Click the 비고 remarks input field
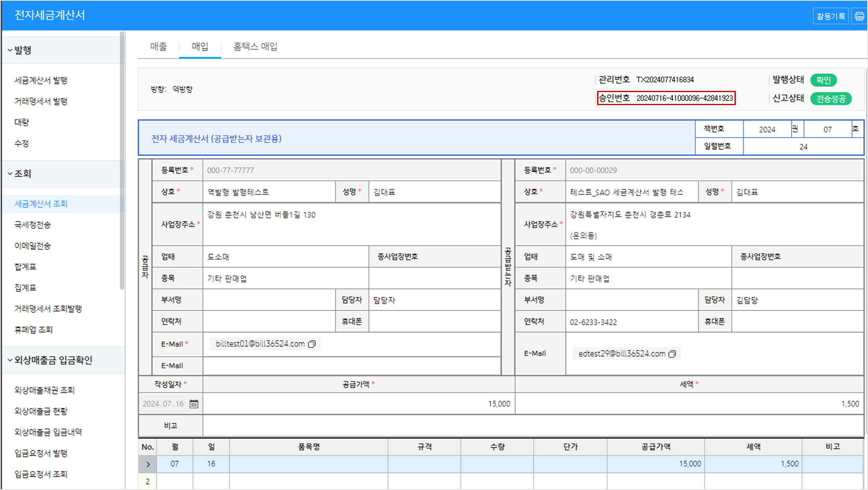868x490 pixels. point(532,426)
